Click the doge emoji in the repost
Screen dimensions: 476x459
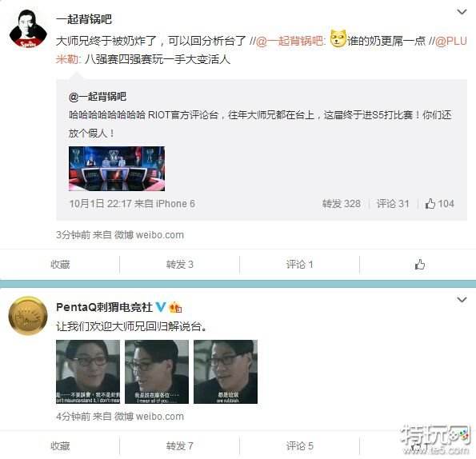click(x=338, y=39)
